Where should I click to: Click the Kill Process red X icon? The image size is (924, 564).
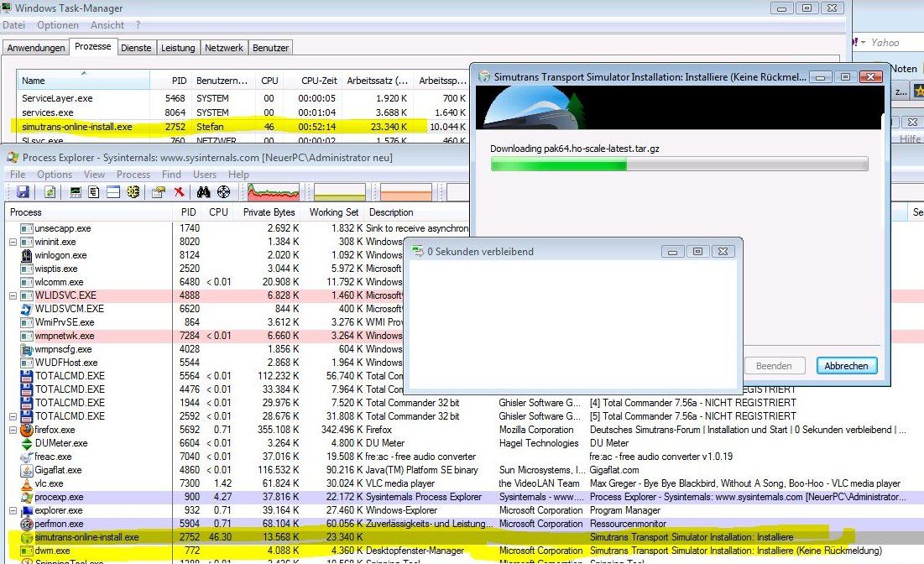[x=179, y=192]
